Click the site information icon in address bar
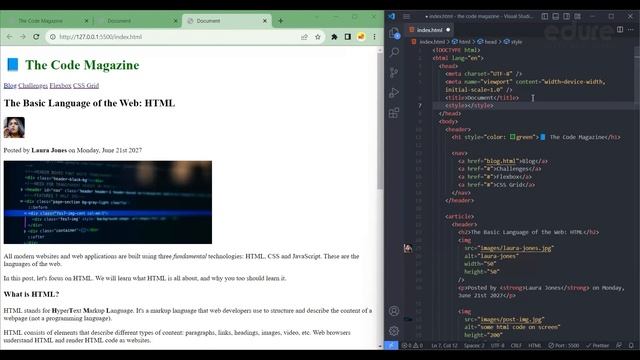This screenshot has height=360, width=640. (53, 37)
